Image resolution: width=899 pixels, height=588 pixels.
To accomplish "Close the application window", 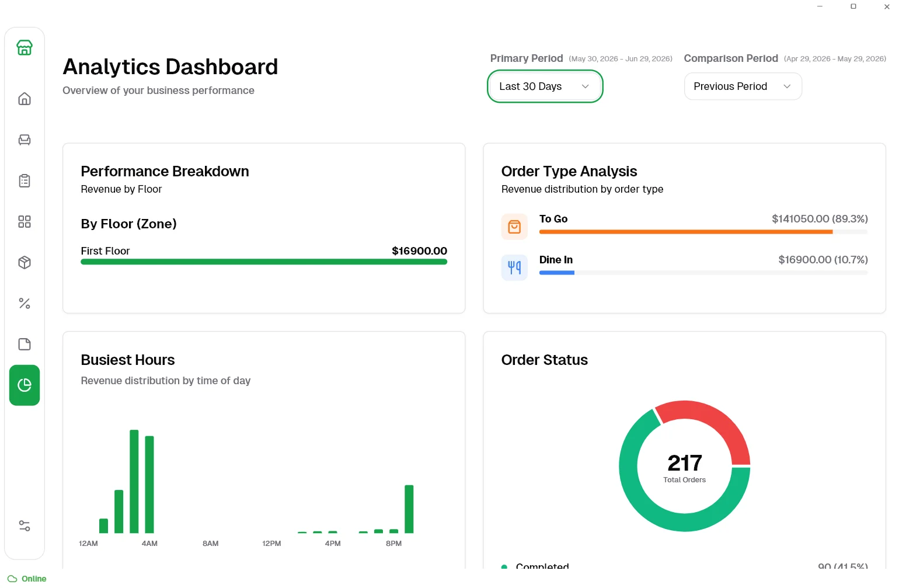I will tap(887, 6).
